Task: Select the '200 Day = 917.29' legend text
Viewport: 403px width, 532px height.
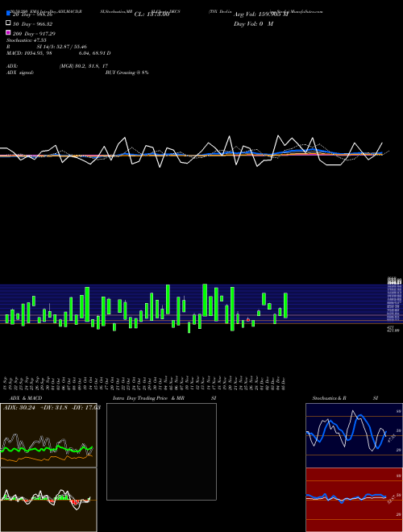Action: 34,34
